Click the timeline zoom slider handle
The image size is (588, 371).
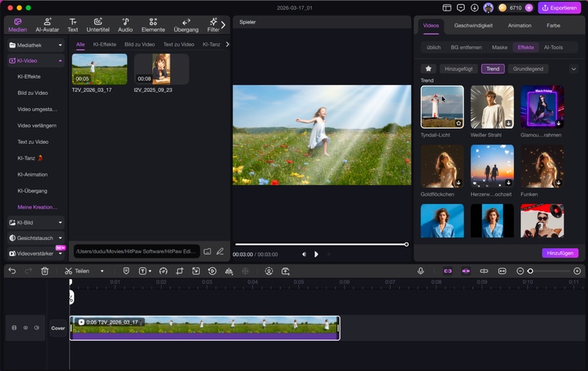click(x=530, y=271)
